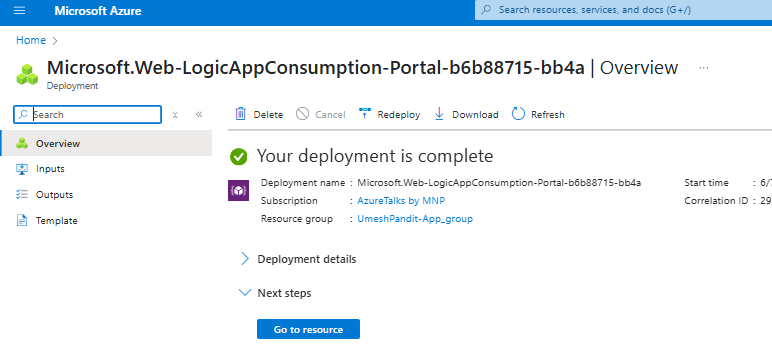Click the Next steps heading

coord(284,293)
